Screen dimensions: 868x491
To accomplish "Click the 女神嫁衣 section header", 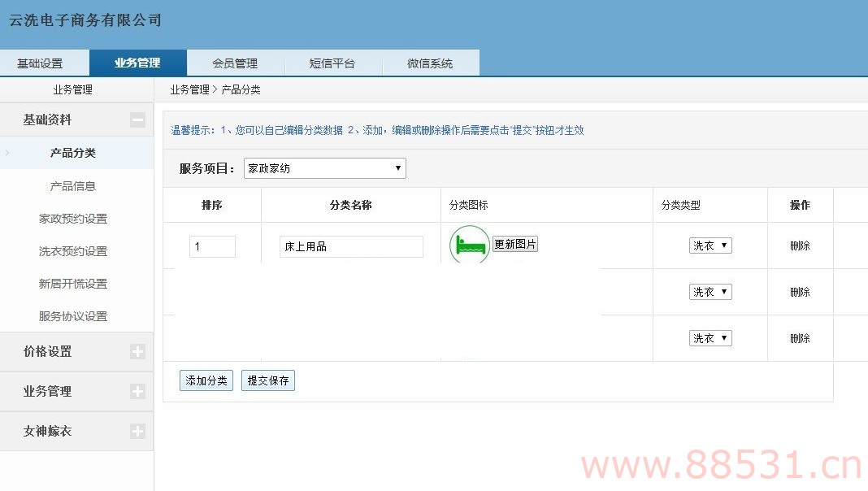I will point(76,431).
